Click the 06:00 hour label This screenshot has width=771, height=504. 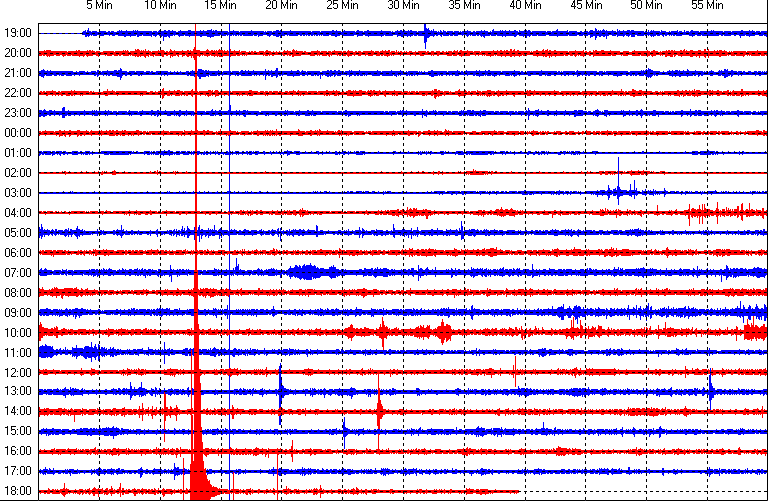(18, 253)
